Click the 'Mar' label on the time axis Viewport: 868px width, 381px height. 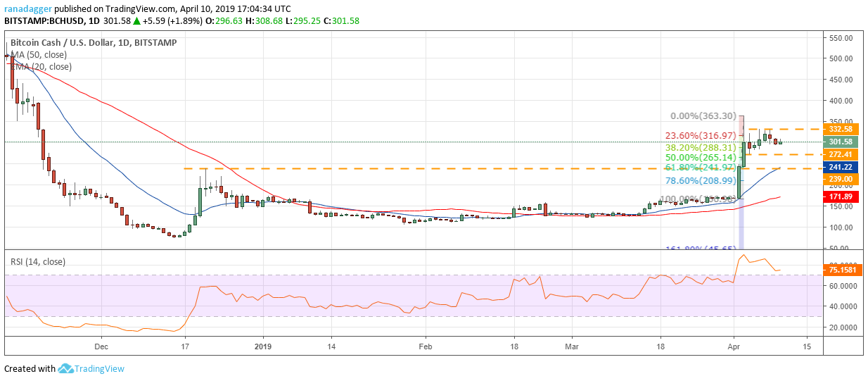pyautogui.click(x=572, y=347)
